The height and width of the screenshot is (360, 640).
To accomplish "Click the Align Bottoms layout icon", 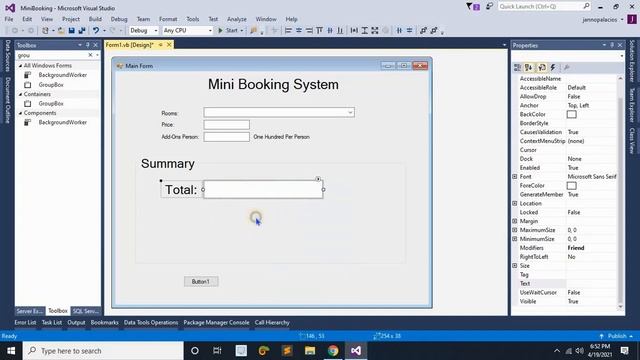I will coord(340,30).
